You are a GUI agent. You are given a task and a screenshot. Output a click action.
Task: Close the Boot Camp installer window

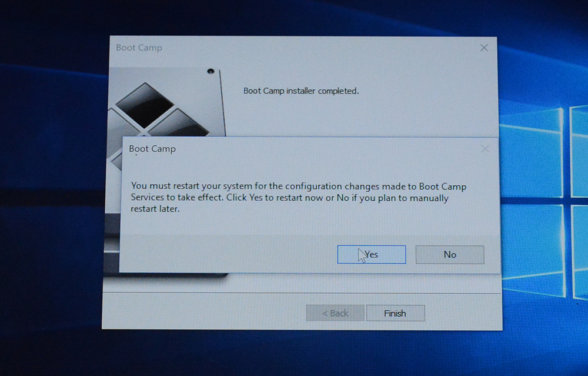(x=483, y=48)
